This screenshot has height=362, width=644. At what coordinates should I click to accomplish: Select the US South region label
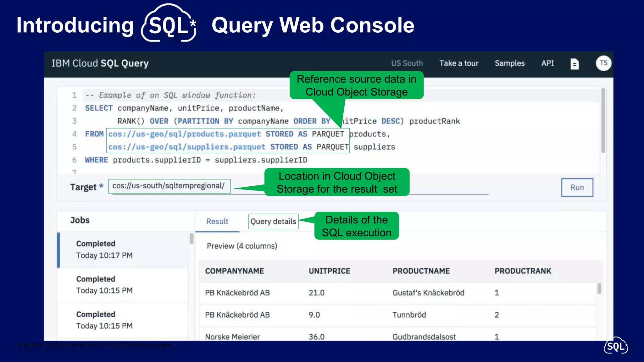[407, 63]
